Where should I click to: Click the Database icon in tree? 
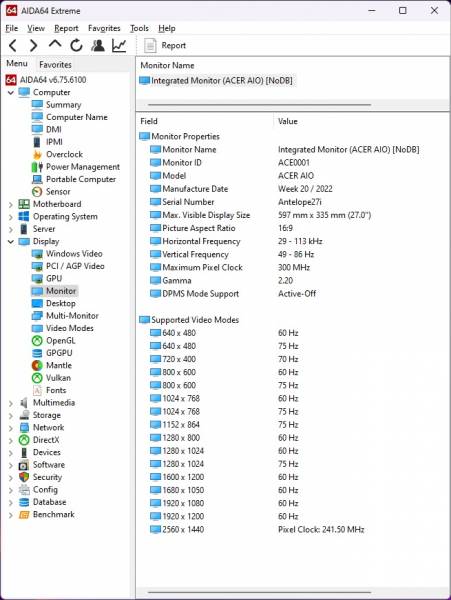(x=24, y=502)
